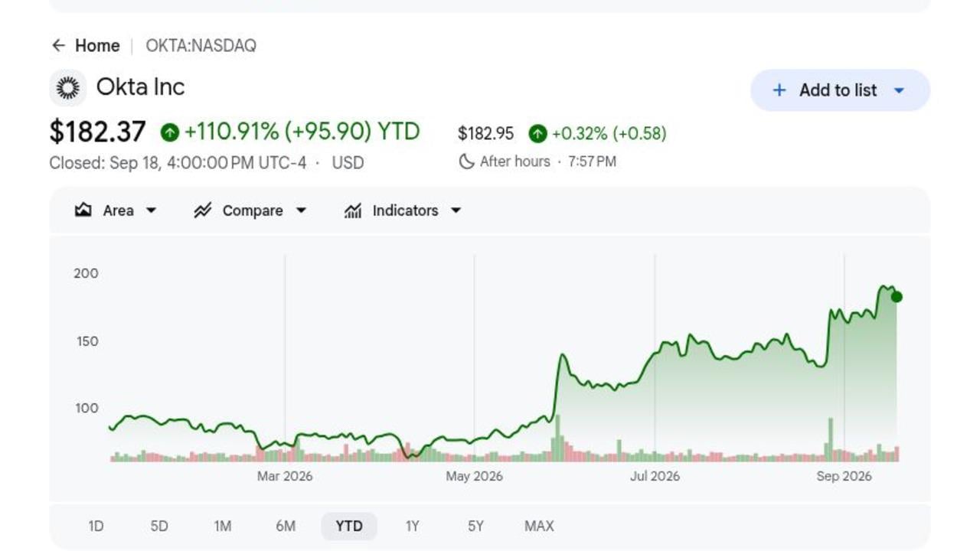Viewport: 980px width, 551px height.
Task: Select the 6M time range tab
Action: (286, 527)
